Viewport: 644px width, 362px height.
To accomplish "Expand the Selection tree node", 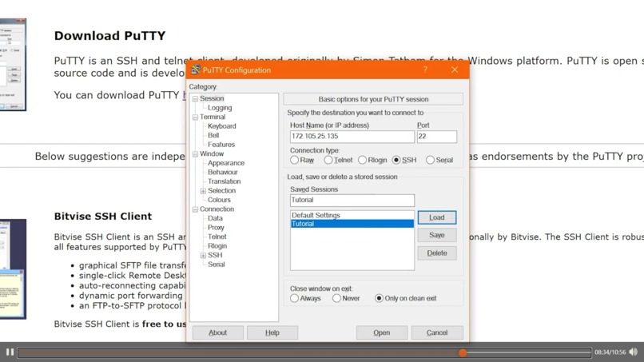I will point(203,191).
